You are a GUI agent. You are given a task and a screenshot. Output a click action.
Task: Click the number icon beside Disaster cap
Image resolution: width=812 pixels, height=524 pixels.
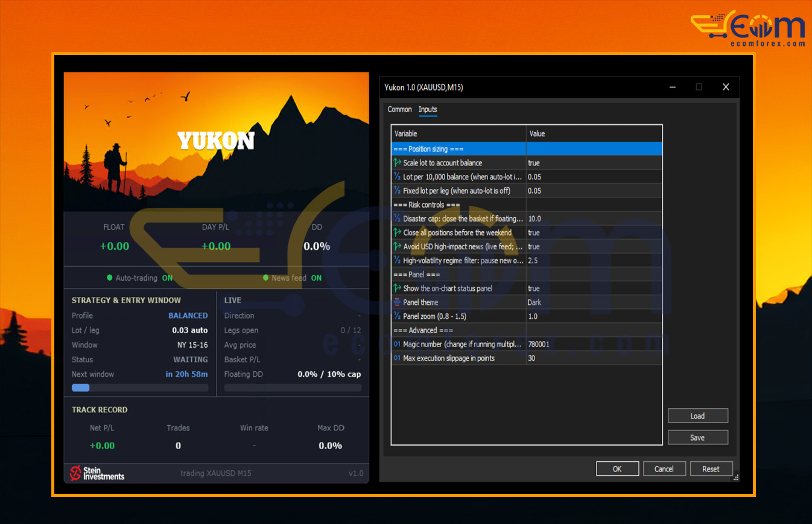[397, 219]
